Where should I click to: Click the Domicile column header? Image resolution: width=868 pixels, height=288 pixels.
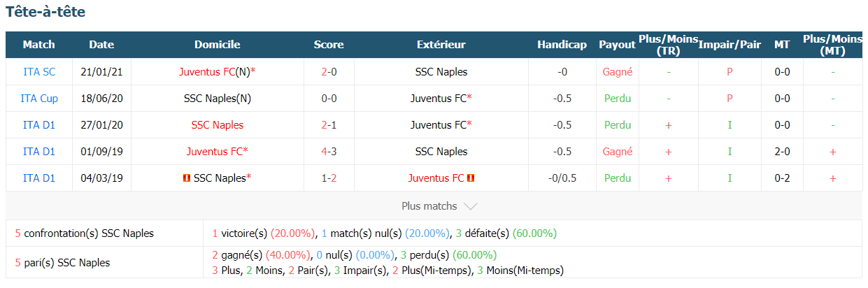point(218,45)
